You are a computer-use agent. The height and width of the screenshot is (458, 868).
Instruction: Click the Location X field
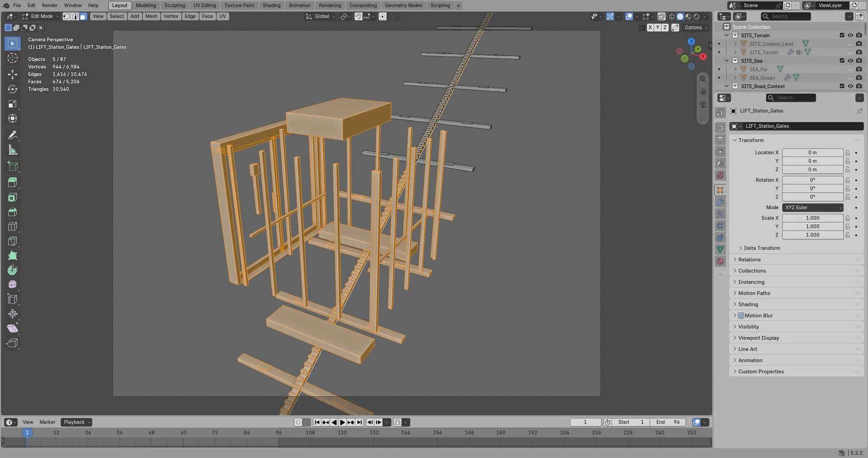click(x=813, y=153)
